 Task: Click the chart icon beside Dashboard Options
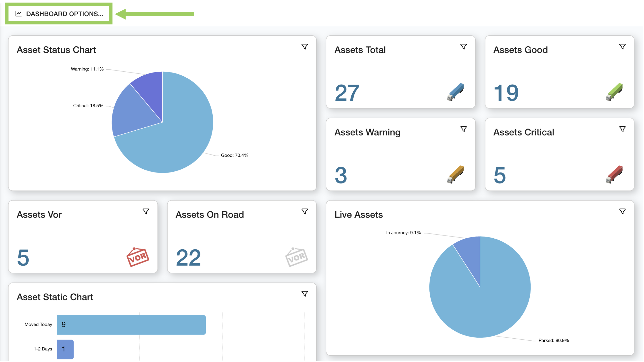(x=18, y=14)
